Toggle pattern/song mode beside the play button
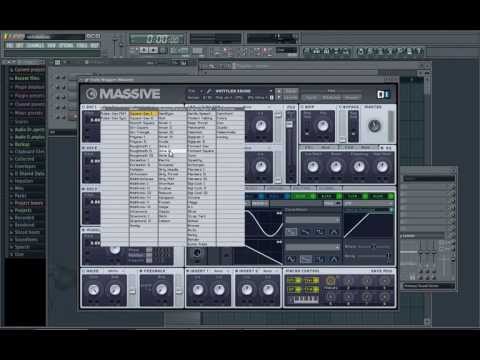 click(133, 50)
